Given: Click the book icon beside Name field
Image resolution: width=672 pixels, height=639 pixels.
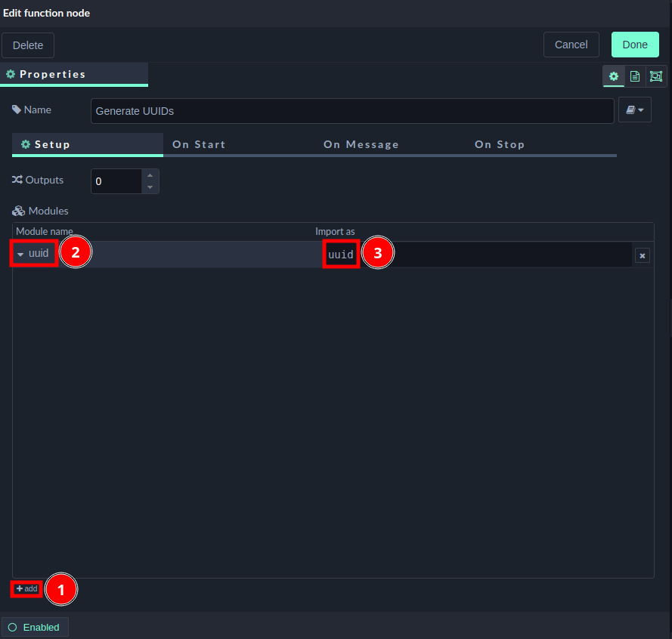Looking at the screenshot, I should pos(634,110).
